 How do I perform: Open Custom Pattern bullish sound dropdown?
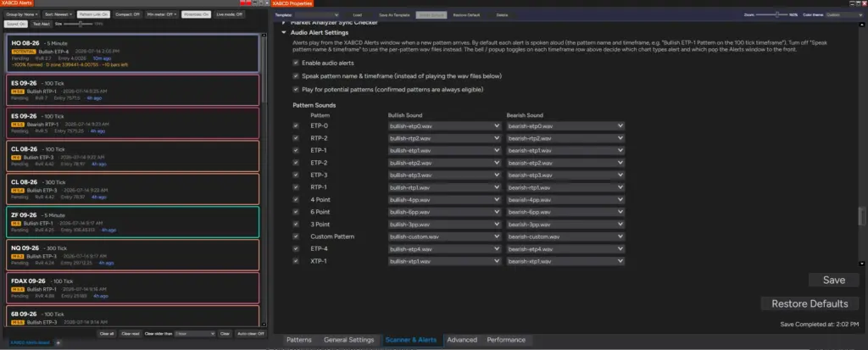click(444, 236)
